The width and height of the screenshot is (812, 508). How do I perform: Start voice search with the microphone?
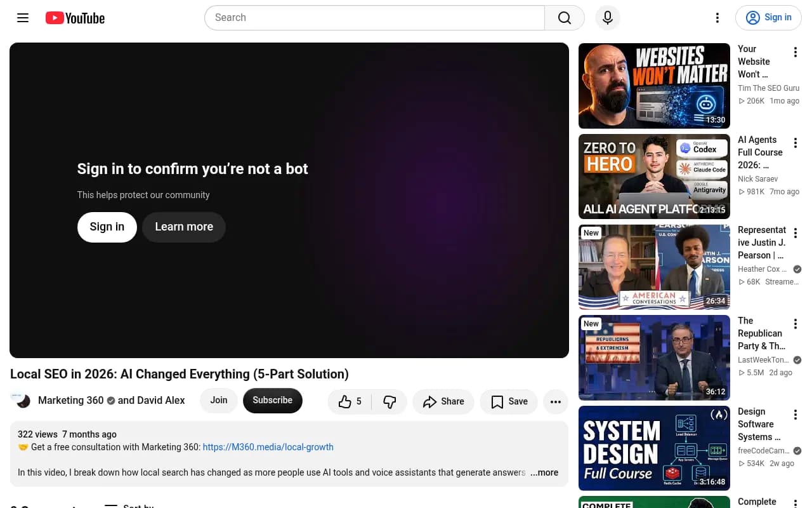pos(608,18)
